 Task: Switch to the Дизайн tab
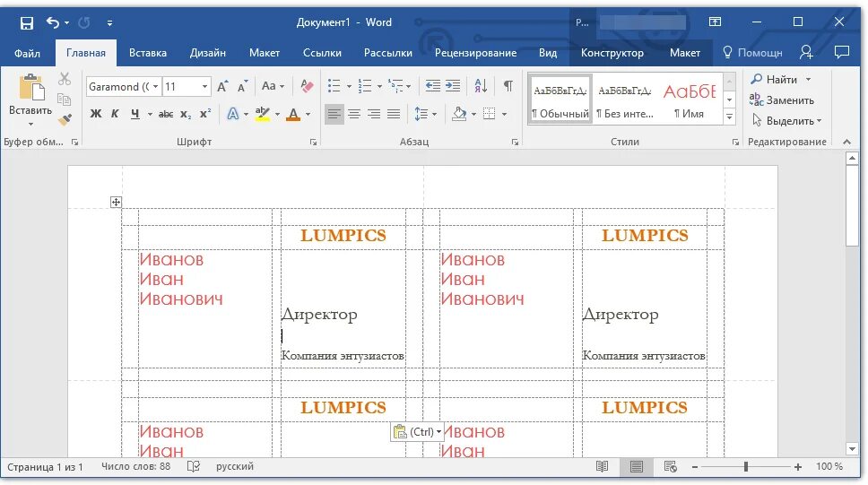click(208, 53)
